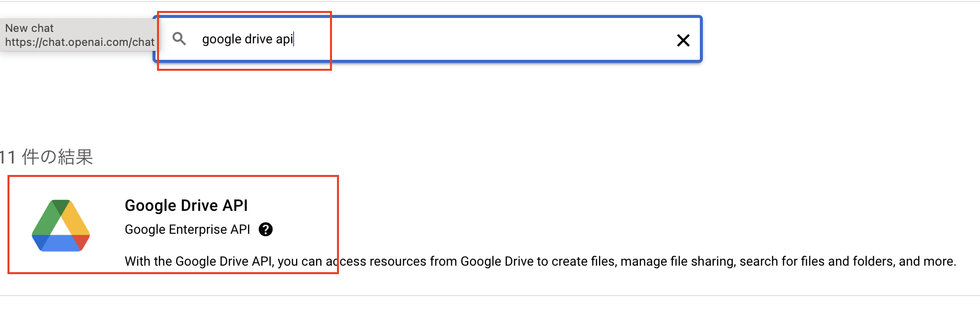Click the New chat tooltip title
Image resolution: width=980 pixels, height=315 pixels.
[x=29, y=28]
